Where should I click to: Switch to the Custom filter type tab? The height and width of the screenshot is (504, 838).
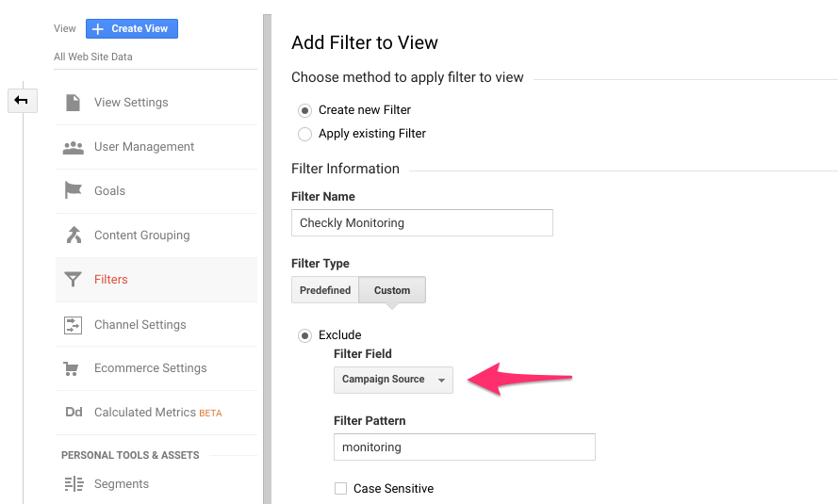pyautogui.click(x=392, y=290)
